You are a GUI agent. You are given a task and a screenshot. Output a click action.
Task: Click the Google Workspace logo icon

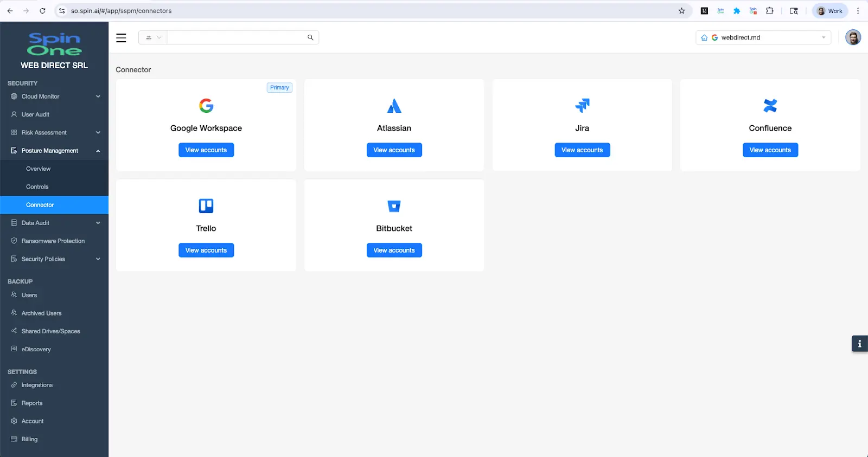point(206,105)
